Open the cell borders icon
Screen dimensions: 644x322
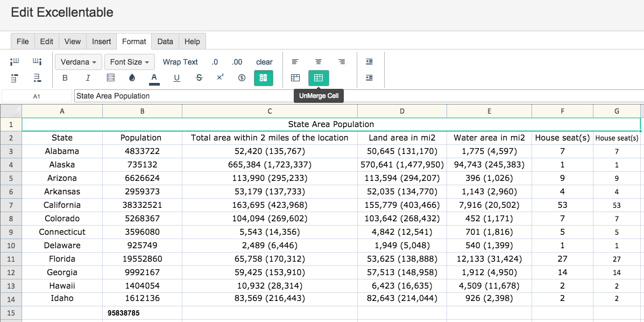click(x=111, y=78)
